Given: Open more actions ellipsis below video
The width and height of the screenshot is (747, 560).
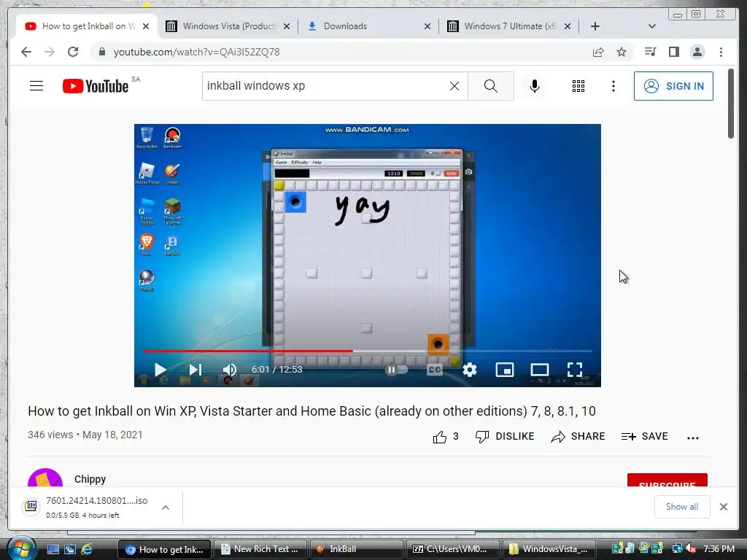Looking at the screenshot, I should (693, 437).
